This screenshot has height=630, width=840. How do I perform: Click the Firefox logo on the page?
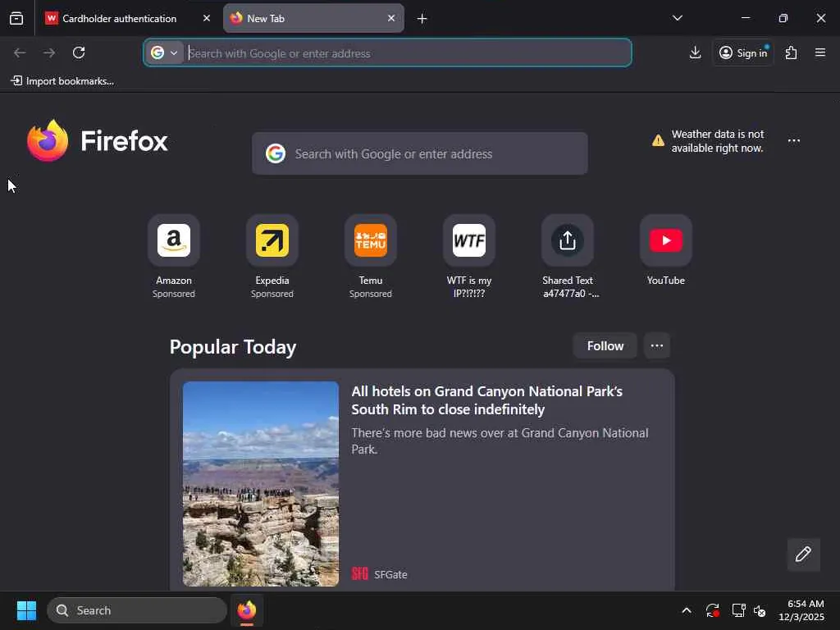(98, 140)
